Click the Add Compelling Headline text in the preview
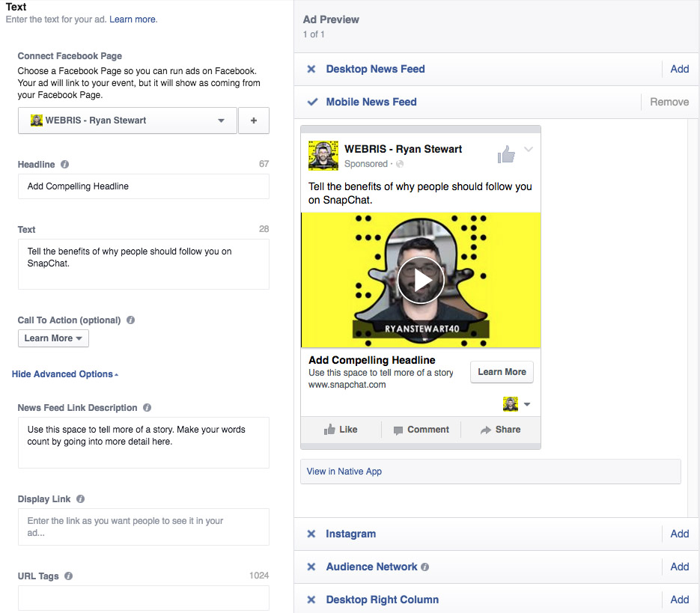Viewport: 700px width, 613px height. (x=372, y=360)
